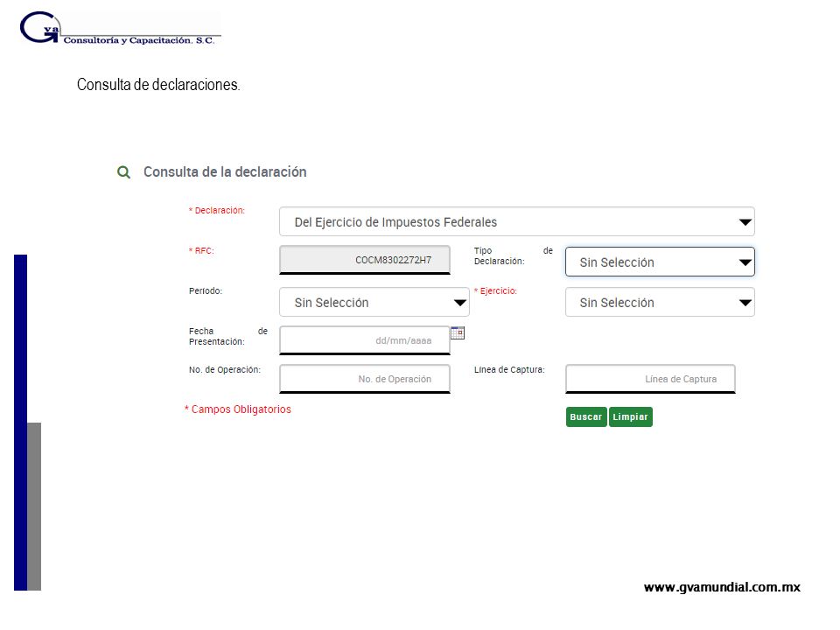This screenshot has height=630, width=840.
Task: Click the green magnifier search icon
Action: pyautogui.click(x=123, y=172)
